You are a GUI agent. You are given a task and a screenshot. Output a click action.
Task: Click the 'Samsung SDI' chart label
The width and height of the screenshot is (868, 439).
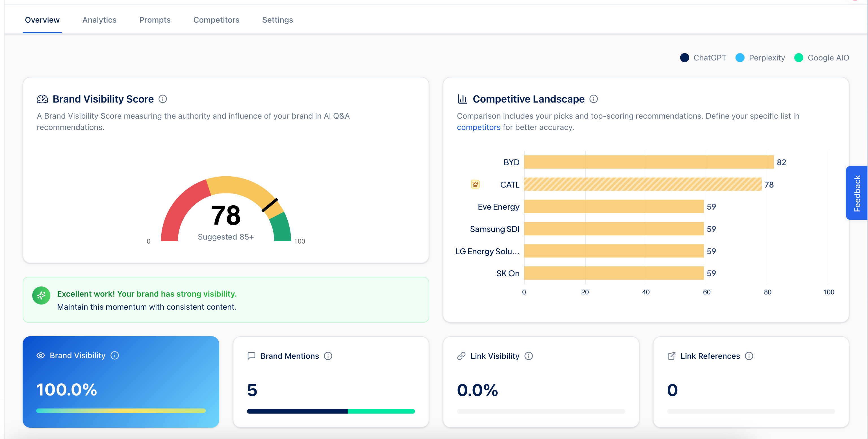coord(495,229)
